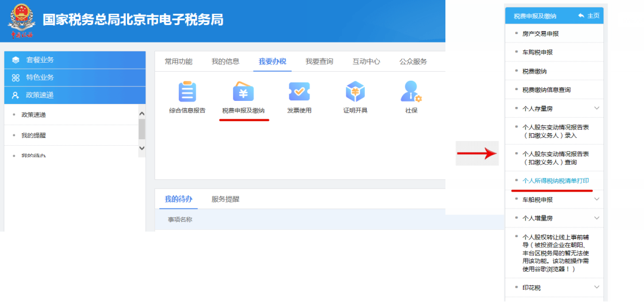Open the 特色业务 sidebar section

[75, 78]
